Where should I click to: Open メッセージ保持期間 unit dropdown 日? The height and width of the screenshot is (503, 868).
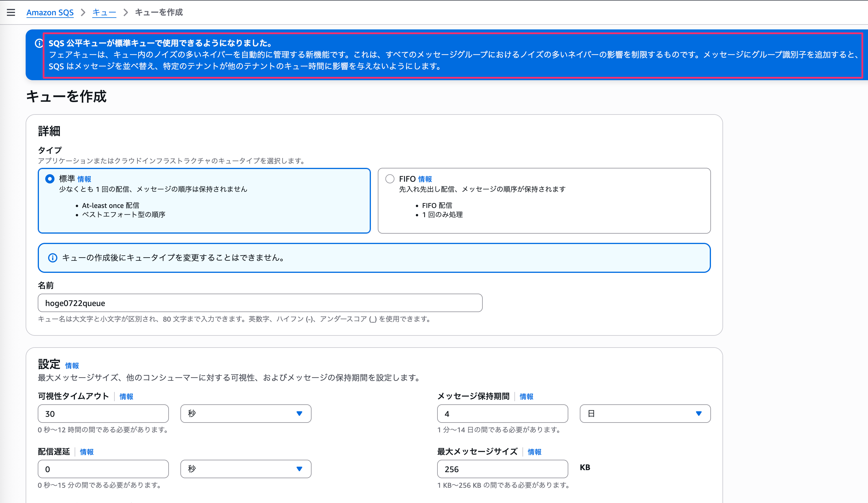pyautogui.click(x=645, y=413)
